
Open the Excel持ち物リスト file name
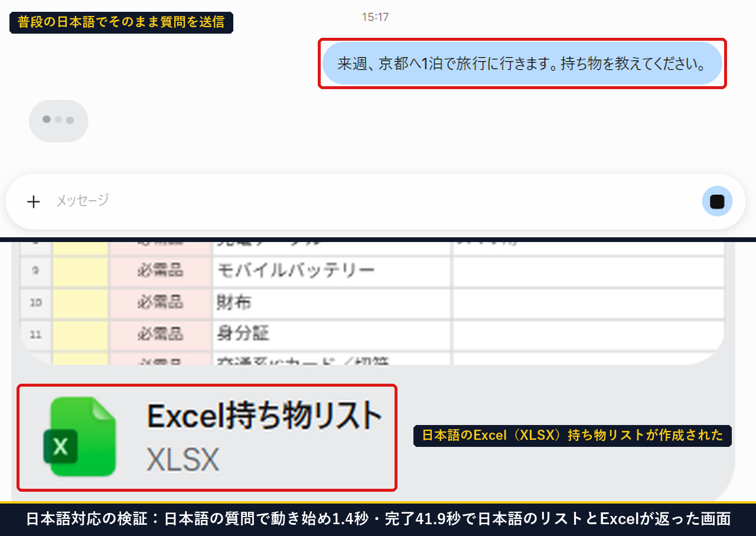(x=264, y=416)
